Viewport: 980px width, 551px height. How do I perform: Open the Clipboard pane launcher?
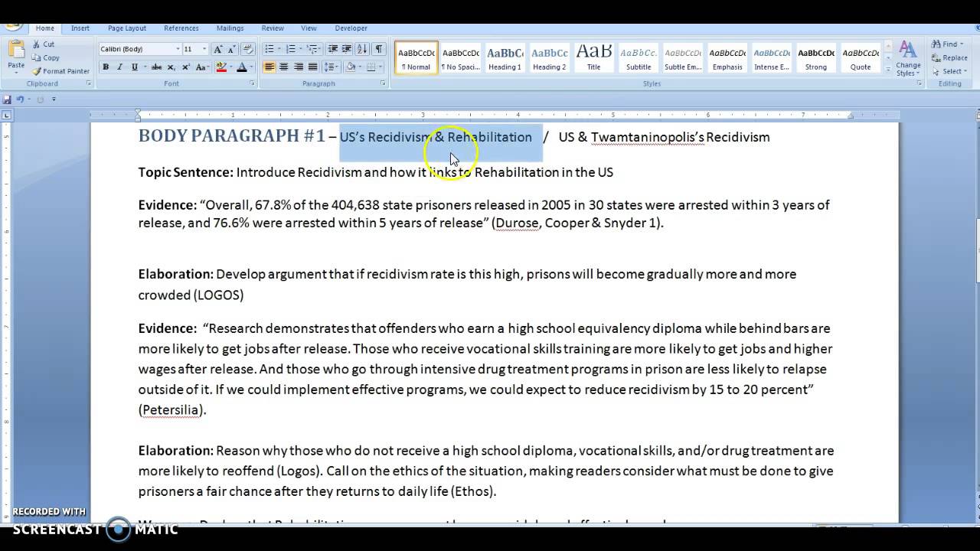[89, 83]
